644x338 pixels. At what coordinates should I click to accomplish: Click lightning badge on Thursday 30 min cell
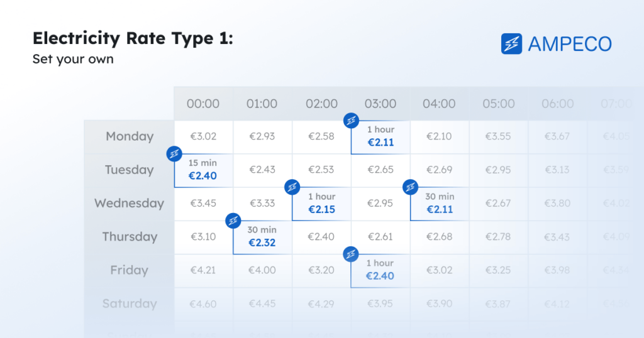click(233, 221)
